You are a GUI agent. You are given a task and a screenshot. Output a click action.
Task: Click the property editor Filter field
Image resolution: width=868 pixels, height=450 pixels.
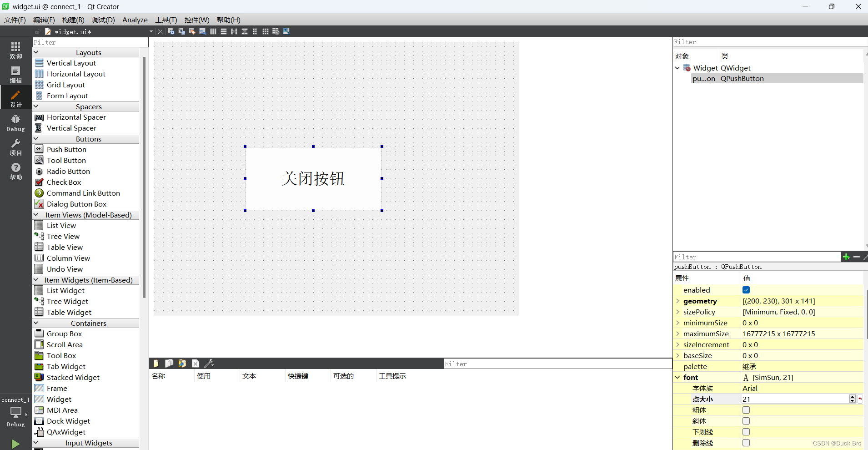757,257
